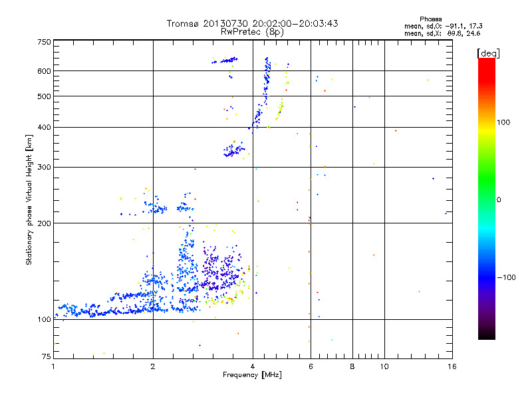Click the '-100' colorbar tick label
532x399 pixels.
506,277
